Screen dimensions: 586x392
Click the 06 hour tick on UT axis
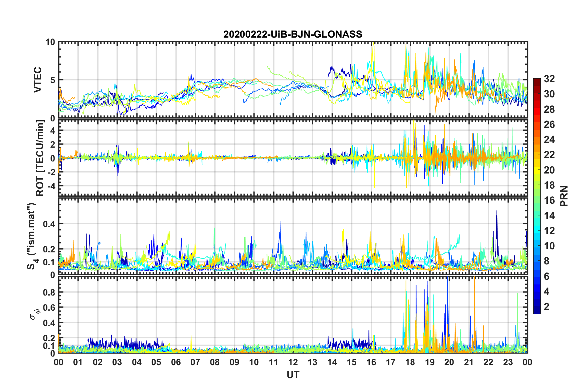click(176, 362)
